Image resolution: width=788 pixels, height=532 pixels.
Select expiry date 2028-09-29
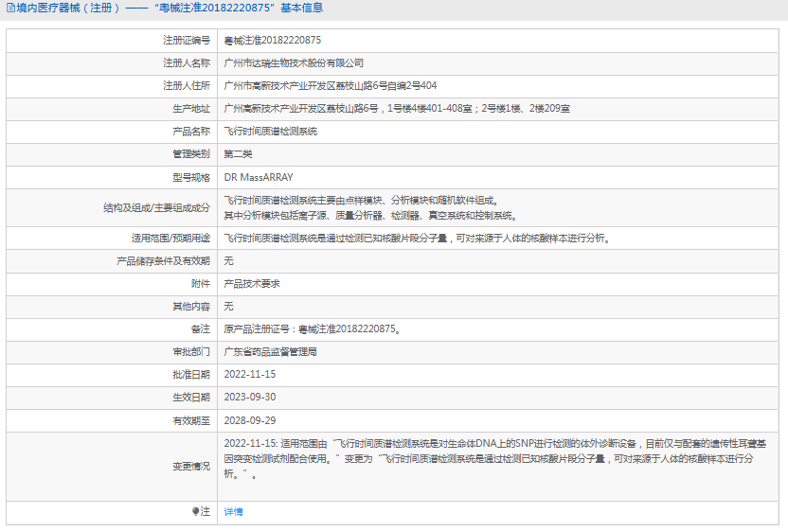[250, 420]
